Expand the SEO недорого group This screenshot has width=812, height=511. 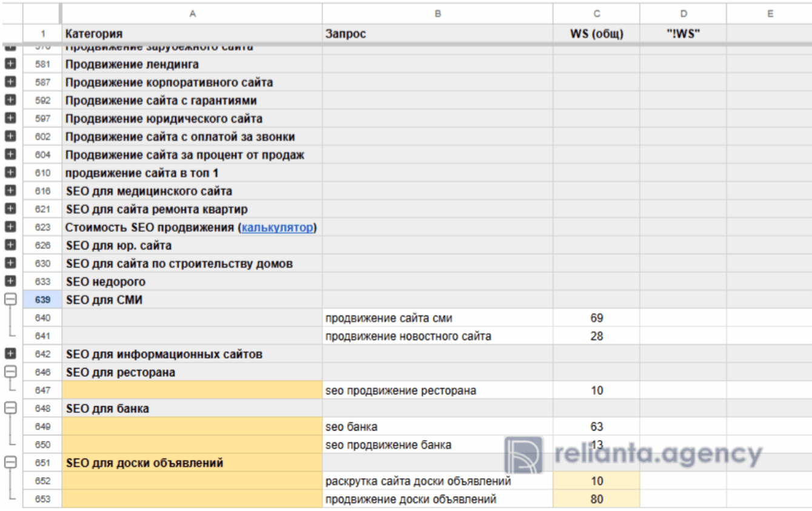click(10, 282)
